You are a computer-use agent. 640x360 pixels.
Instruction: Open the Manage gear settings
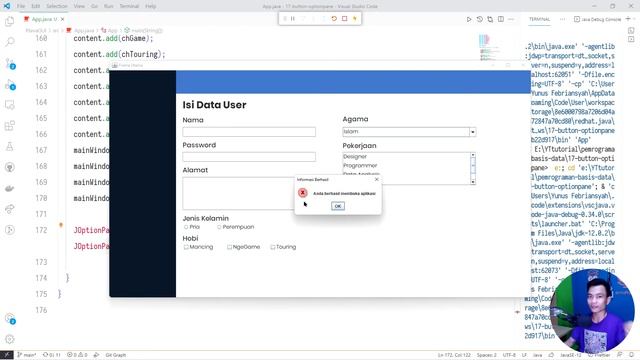(x=9, y=339)
